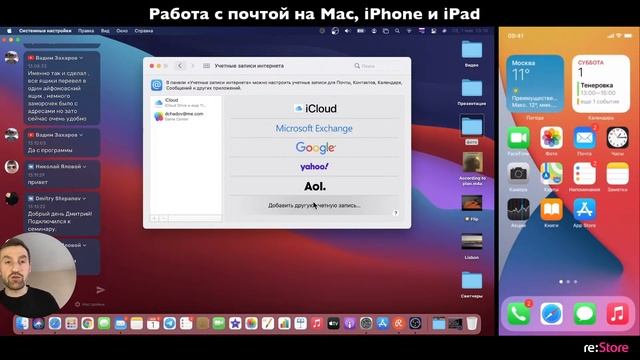640x360 pixels.
Task: Tap the Clock app on iPhone
Action: (618, 138)
